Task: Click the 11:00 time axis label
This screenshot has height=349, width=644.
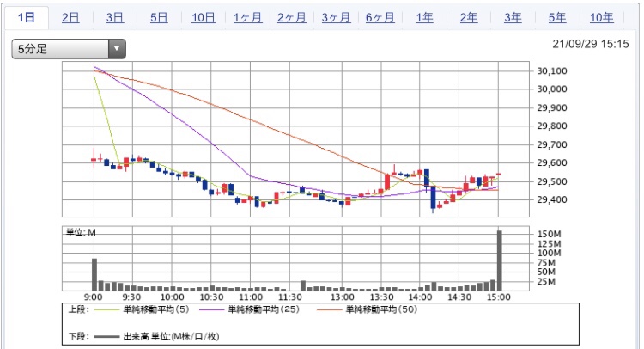Action: tap(251, 297)
